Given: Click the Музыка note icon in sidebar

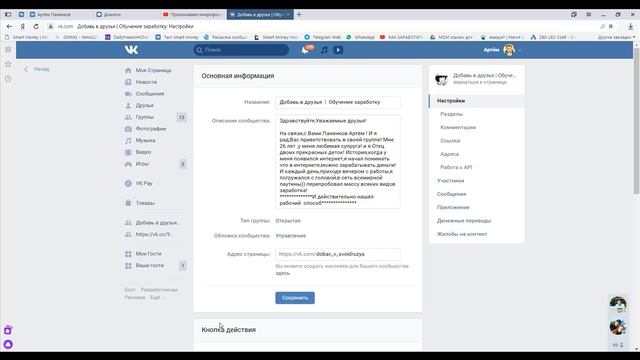Looking at the screenshot, I should click(128, 140).
